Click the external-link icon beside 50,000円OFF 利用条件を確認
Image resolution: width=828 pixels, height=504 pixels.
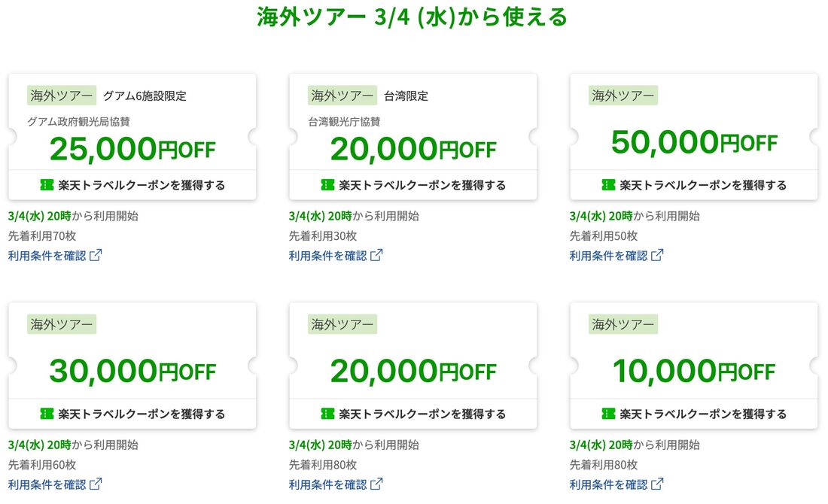click(x=657, y=254)
